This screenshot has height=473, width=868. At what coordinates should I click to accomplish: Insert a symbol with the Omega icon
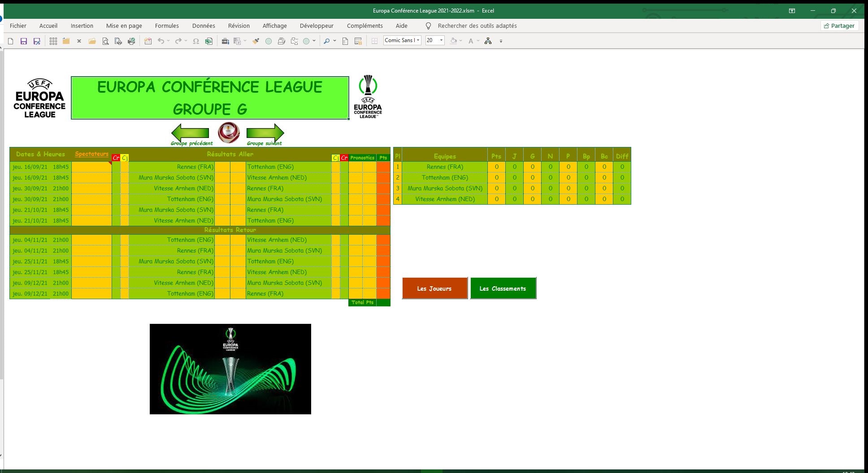click(196, 41)
